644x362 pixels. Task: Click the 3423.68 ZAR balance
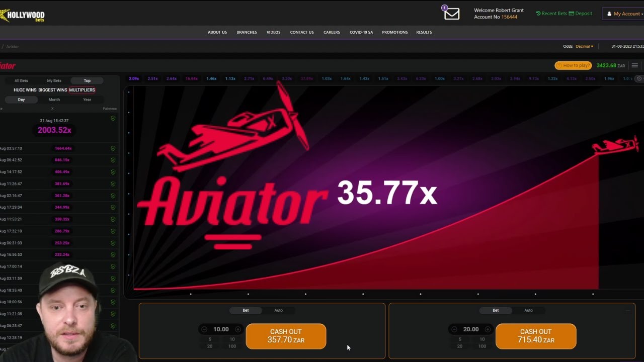click(x=611, y=66)
